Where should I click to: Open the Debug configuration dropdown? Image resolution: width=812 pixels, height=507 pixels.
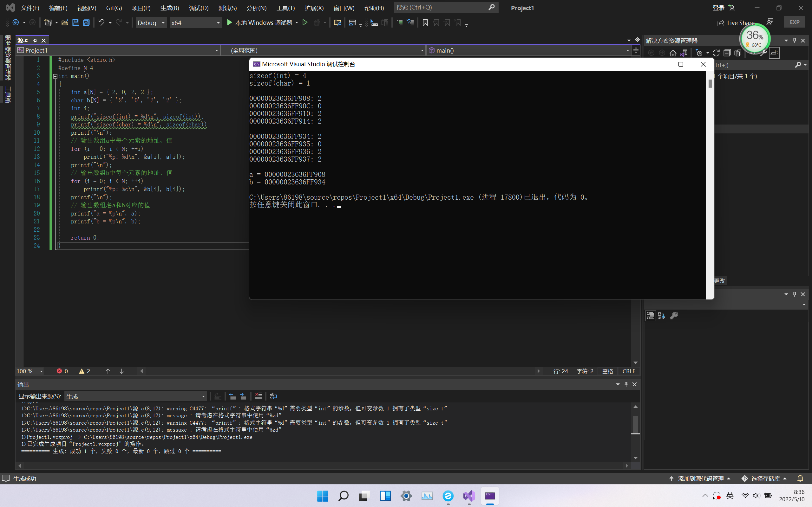(x=151, y=22)
